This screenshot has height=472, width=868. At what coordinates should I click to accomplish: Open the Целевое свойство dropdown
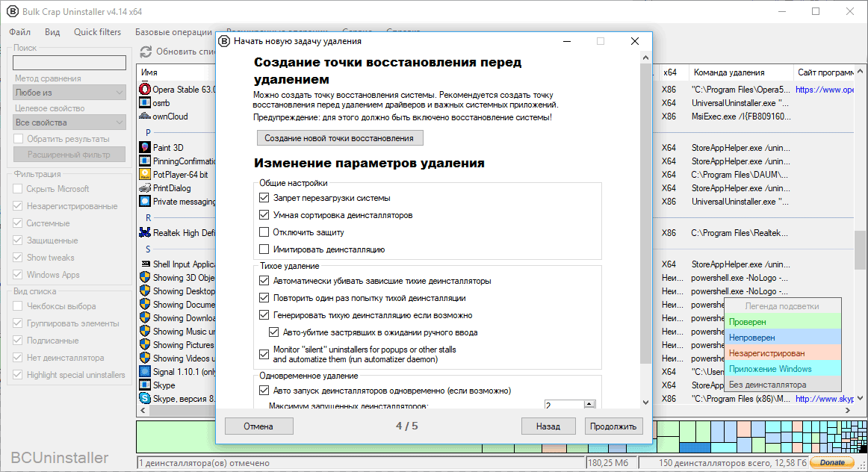[x=69, y=122]
